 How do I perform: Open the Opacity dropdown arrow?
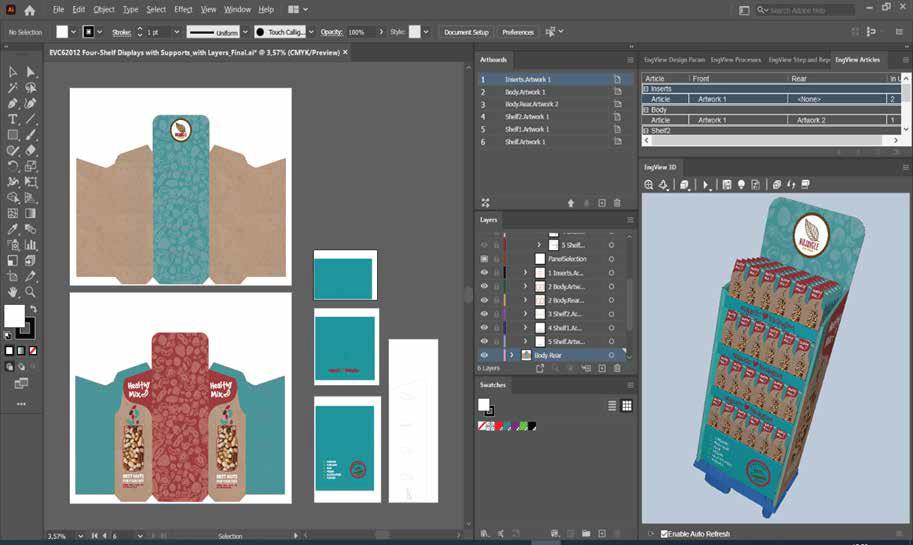tap(381, 32)
